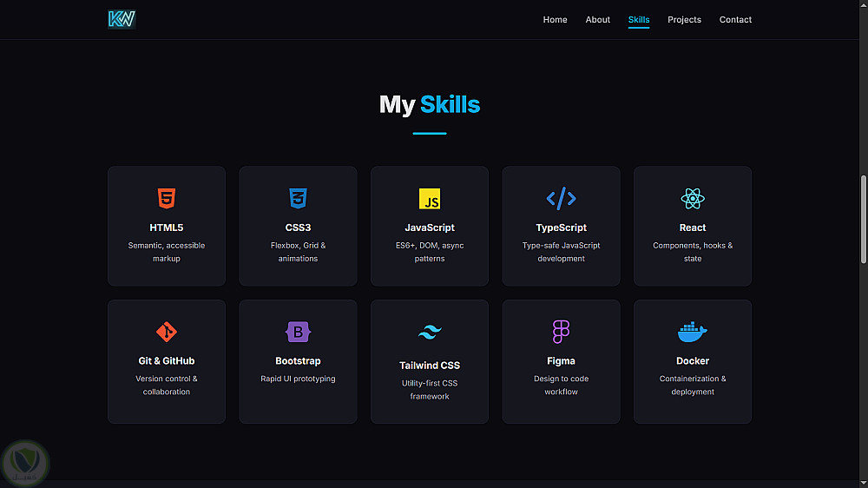This screenshot has height=488, width=868.
Task: Click the React atom icon
Action: (x=693, y=198)
